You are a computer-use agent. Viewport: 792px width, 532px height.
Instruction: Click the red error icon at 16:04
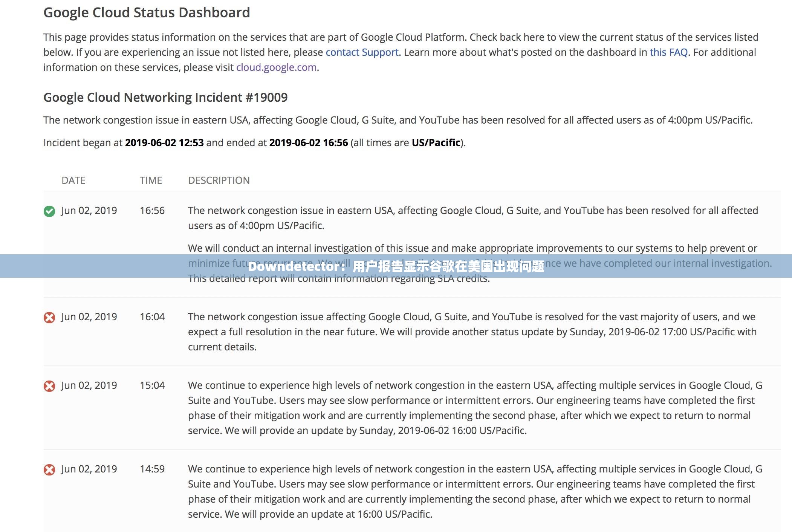pyautogui.click(x=49, y=318)
